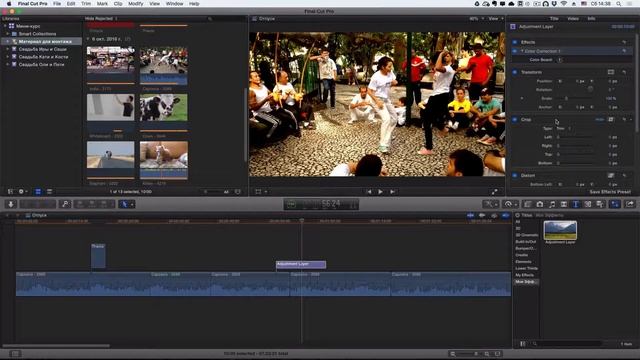Click the Import Media arrow icon
Screen dimensions: 640x360
pos(11,204)
